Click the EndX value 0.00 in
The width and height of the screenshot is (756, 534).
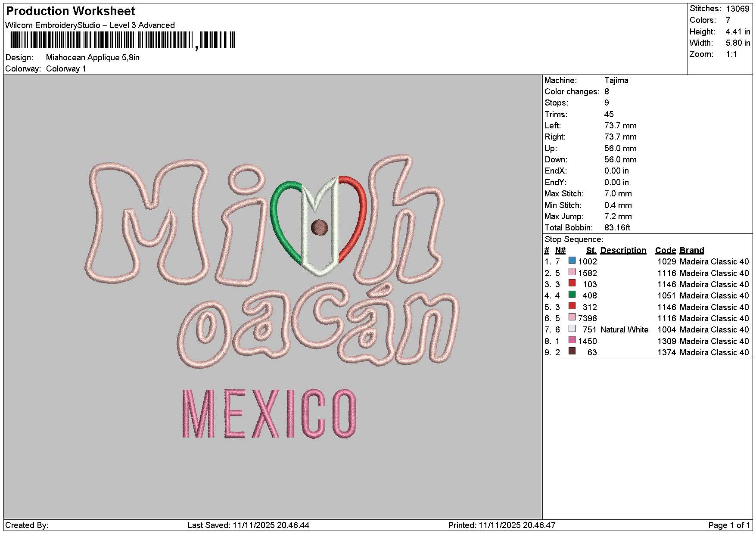pyautogui.click(x=616, y=171)
